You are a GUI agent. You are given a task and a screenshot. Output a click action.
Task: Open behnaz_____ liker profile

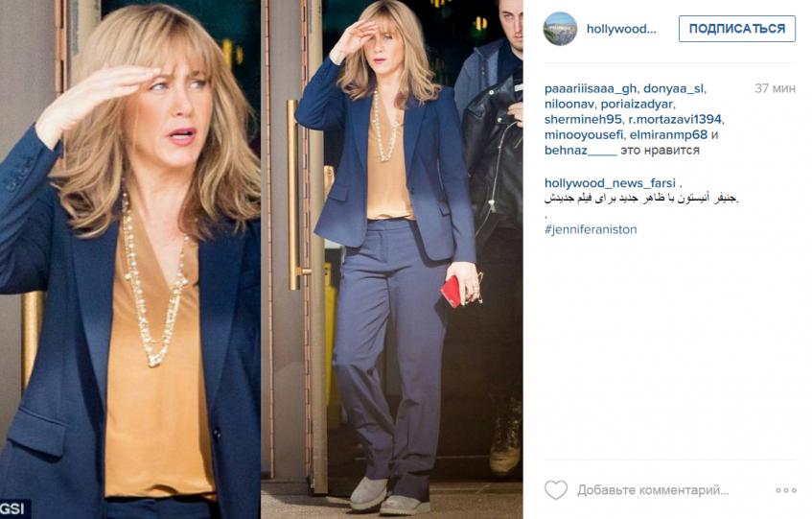click(581, 151)
